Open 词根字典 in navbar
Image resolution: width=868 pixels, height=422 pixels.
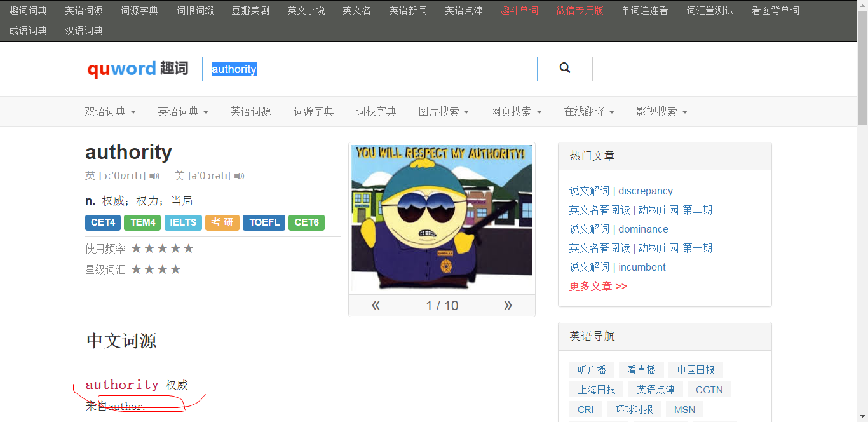tap(376, 112)
